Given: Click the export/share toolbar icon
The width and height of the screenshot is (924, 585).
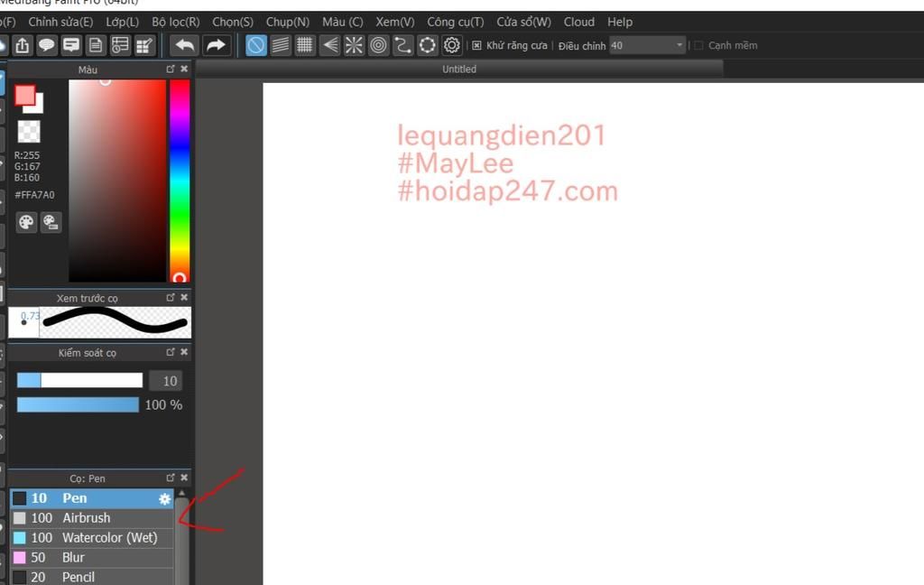Looking at the screenshot, I should [23, 45].
